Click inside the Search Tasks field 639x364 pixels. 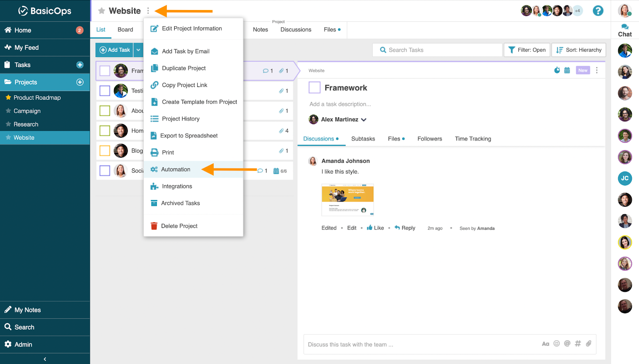437,49
